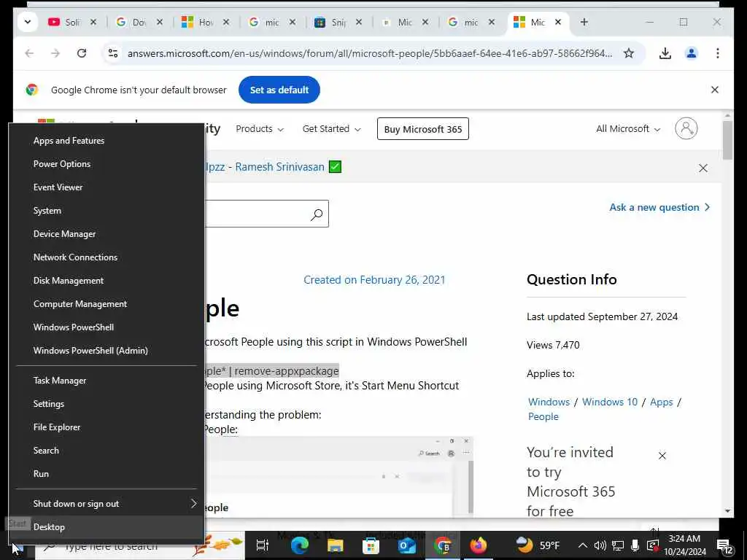The height and width of the screenshot is (560, 747).
Task: View site information icon in address bar
Action: pyautogui.click(x=113, y=53)
